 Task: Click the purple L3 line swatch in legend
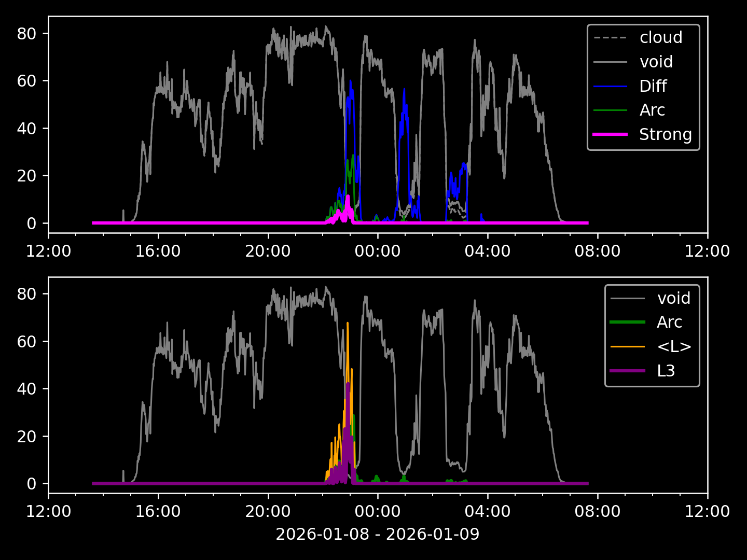pos(628,371)
